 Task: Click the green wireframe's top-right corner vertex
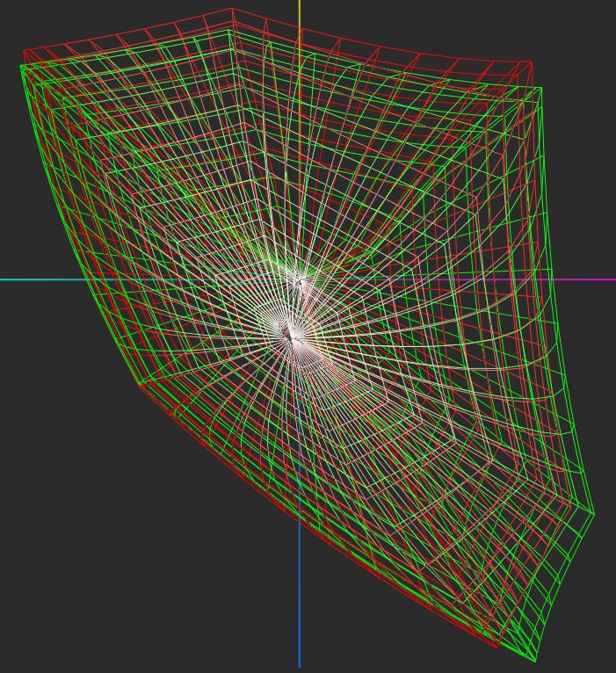coord(541,88)
